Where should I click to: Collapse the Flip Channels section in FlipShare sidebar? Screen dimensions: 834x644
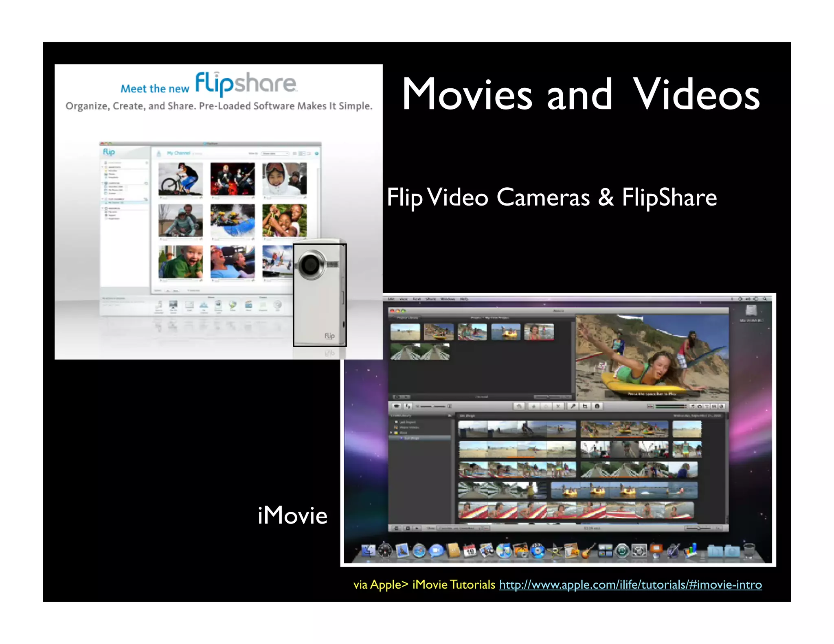pyautogui.click(x=103, y=199)
